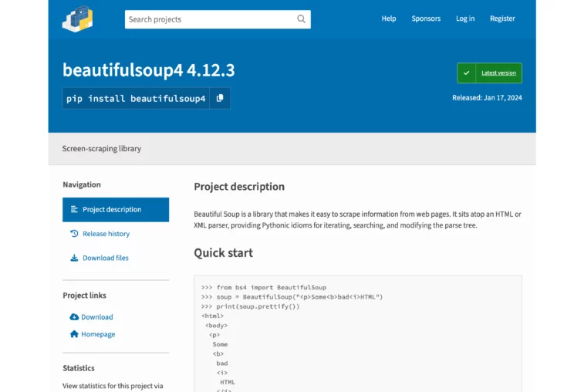Click the cloud download icon

[x=74, y=317]
